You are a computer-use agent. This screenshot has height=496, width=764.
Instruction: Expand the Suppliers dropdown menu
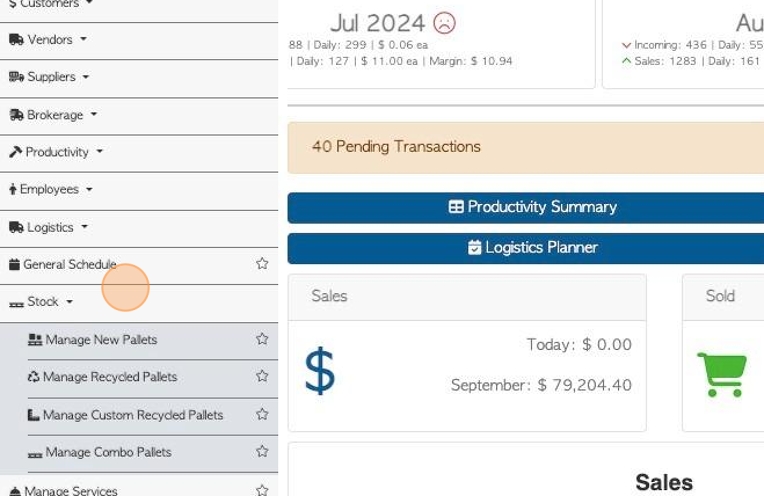pyautogui.click(x=49, y=77)
